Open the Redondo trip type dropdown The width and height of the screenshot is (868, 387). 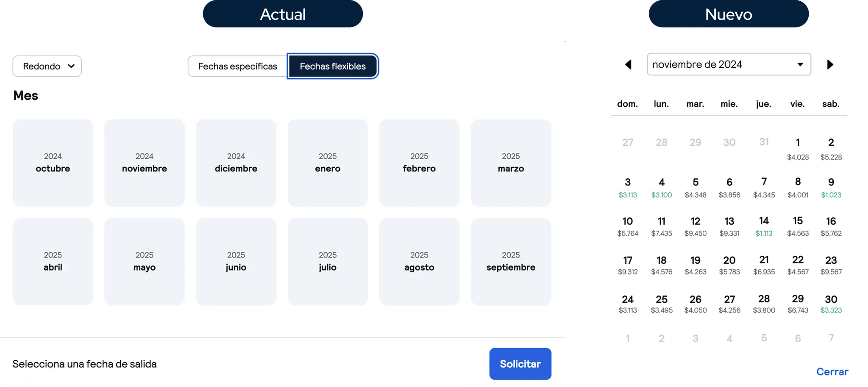pos(47,66)
